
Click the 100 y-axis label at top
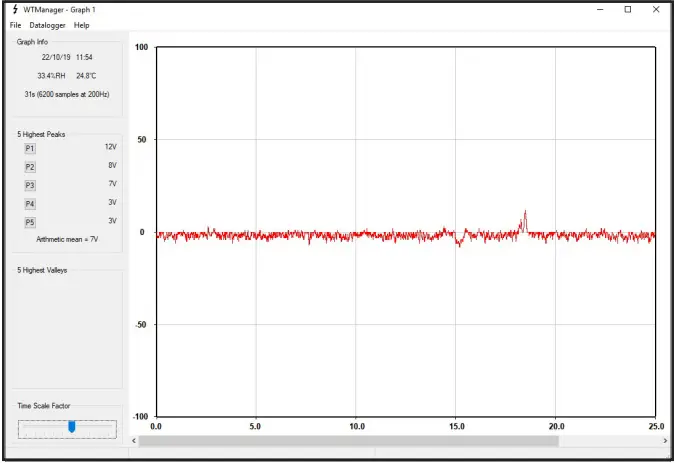click(x=141, y=47)
